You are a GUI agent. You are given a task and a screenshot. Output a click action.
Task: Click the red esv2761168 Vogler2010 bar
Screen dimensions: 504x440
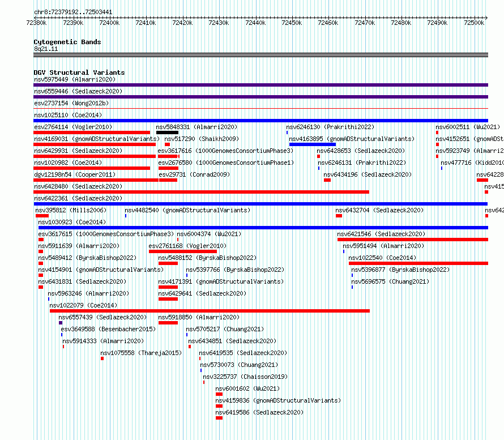click(183, 251)
